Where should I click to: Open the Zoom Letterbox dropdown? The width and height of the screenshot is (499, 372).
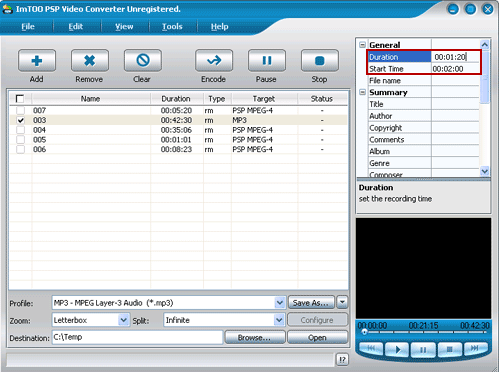pyautogui.click(x=124, y=320)
